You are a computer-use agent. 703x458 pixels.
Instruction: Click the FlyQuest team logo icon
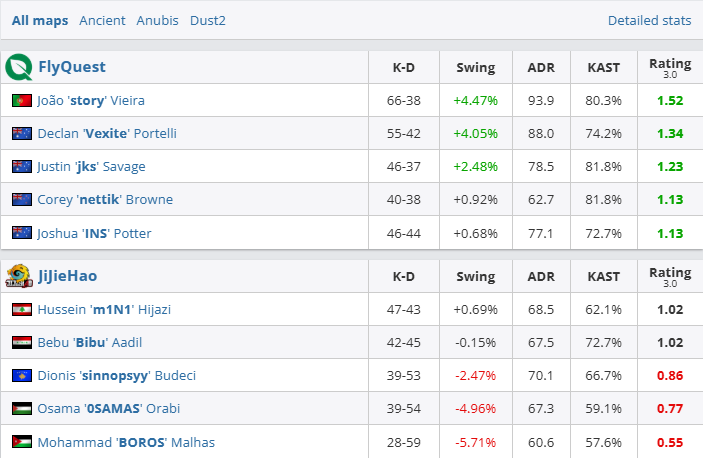[18, 67]
